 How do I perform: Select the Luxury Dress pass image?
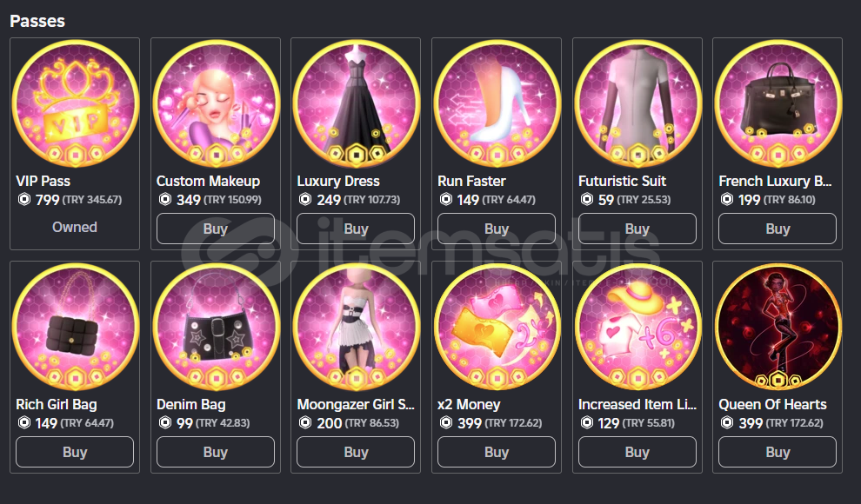[356, 103]
